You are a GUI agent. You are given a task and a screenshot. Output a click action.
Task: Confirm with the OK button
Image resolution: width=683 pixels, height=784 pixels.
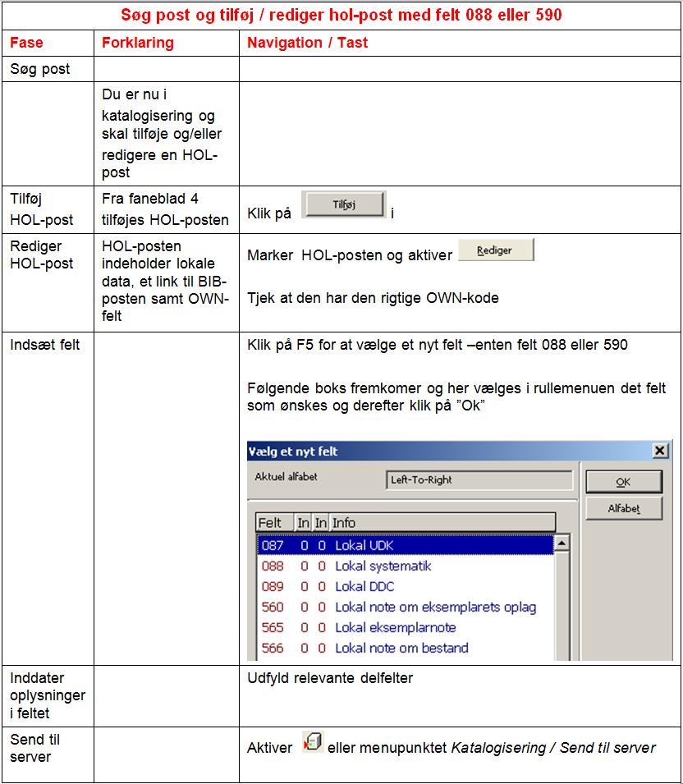click(623, 482)
